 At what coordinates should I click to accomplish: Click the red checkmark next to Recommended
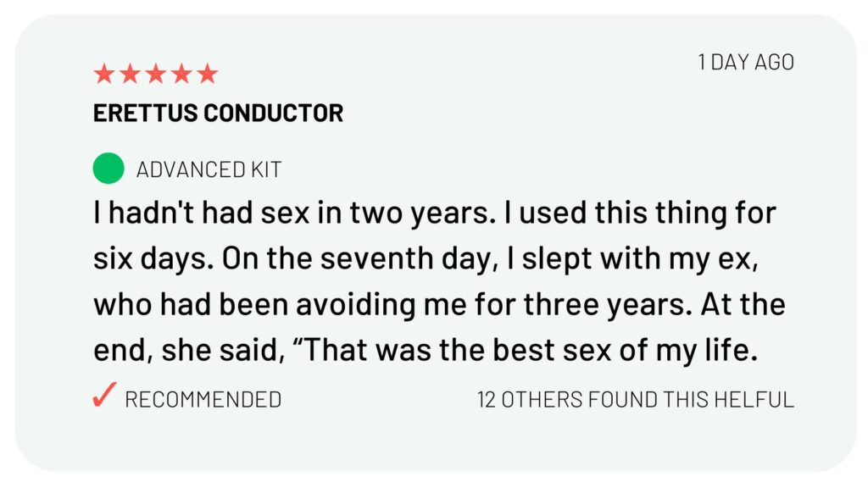pos(103,396)
